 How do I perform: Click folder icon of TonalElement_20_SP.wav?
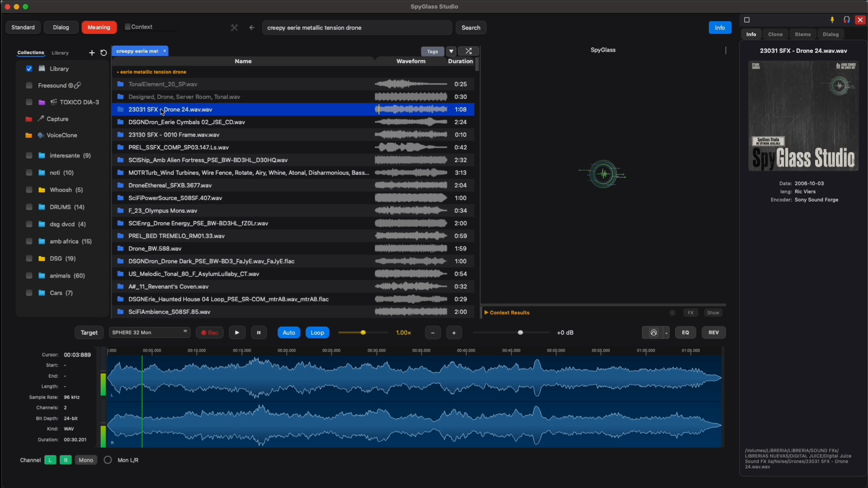click(120, 84)
